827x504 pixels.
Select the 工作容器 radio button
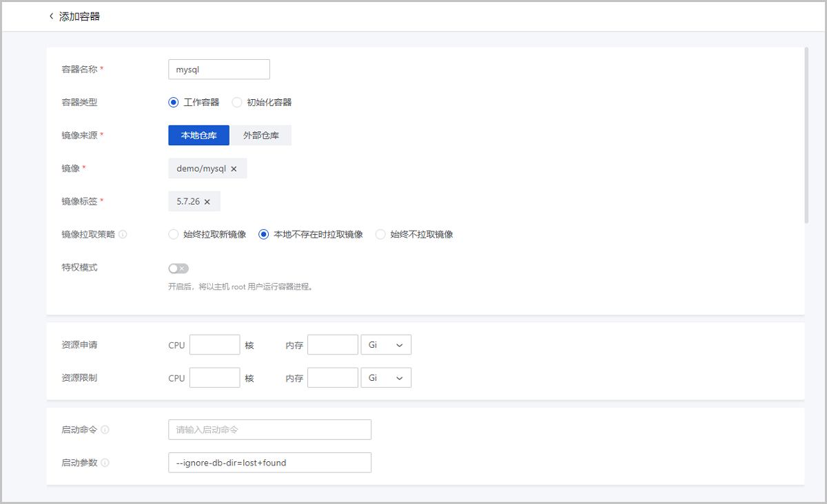tap(174, 103)
